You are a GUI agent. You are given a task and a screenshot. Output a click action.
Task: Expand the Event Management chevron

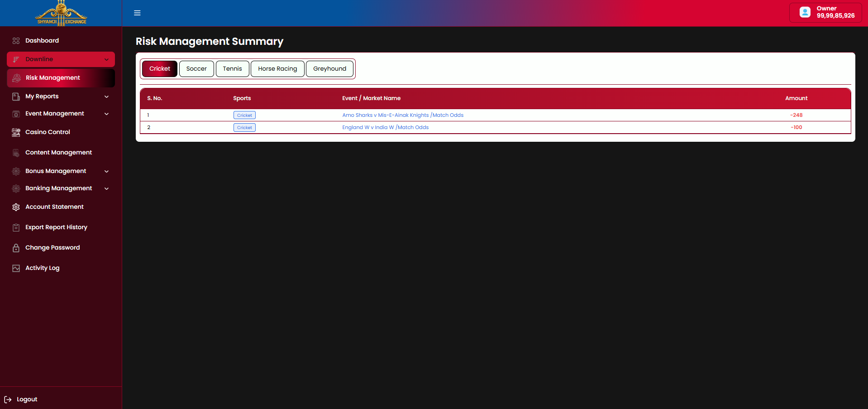coord(107,114)
